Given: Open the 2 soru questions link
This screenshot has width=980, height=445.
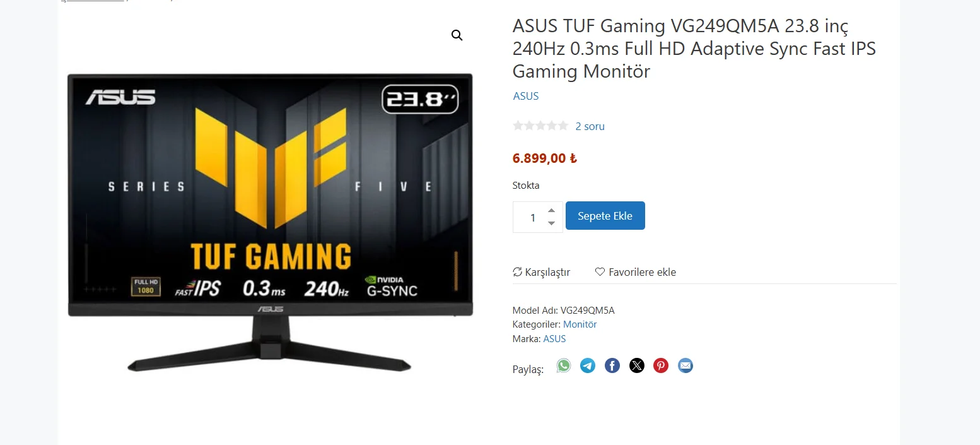Looking at the screenshot, I should click(590, 126).
